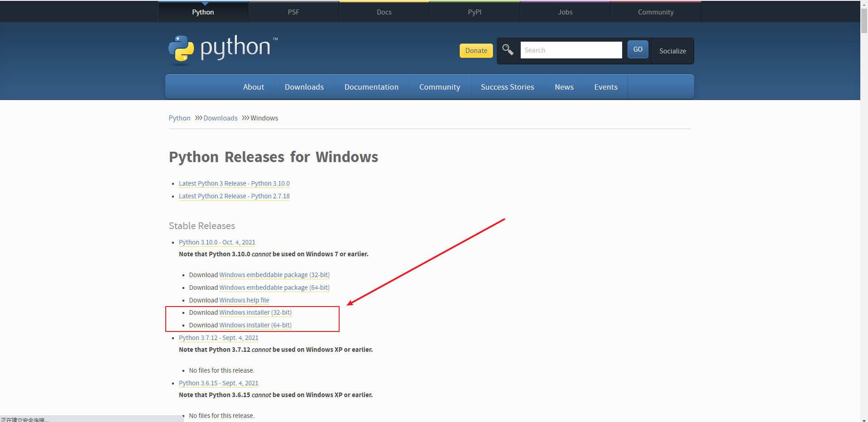Click the Python 3.10.0 Windows 7 note
868x422 pixels.
pyautogui.click(x=273, y=254)
